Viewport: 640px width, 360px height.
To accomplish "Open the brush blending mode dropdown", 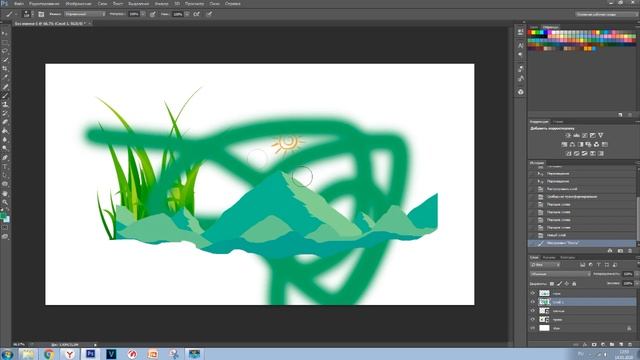I will pyautogui.click(x=84, y=14).
